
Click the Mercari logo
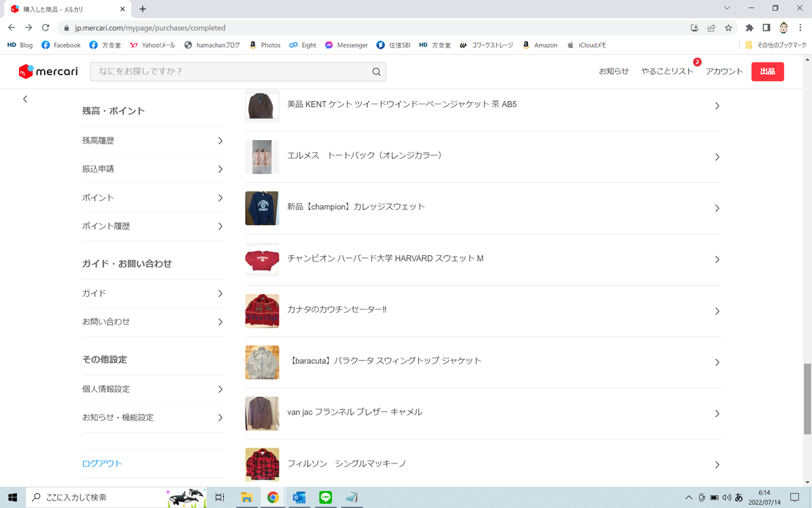pos(48,71)
